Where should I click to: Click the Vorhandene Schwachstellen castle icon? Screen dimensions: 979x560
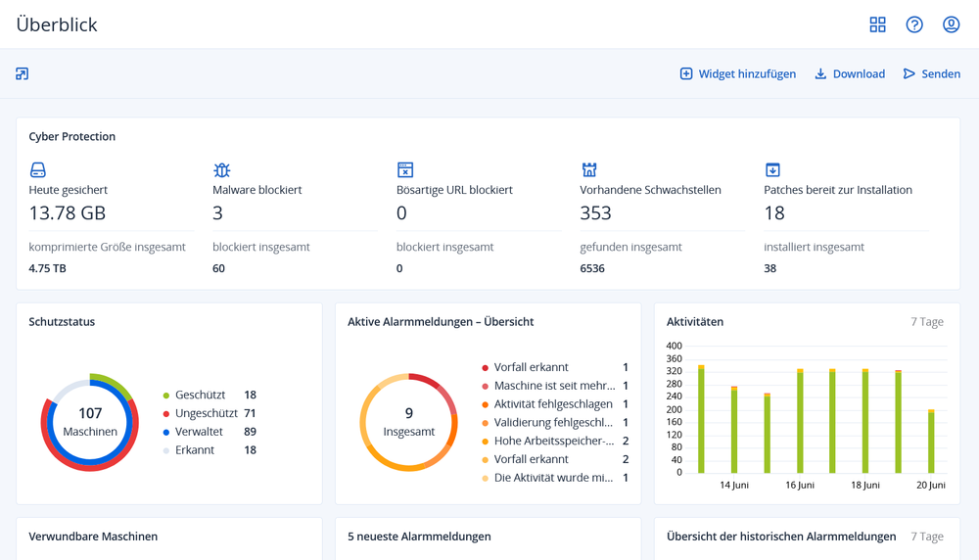pos(589,170)
